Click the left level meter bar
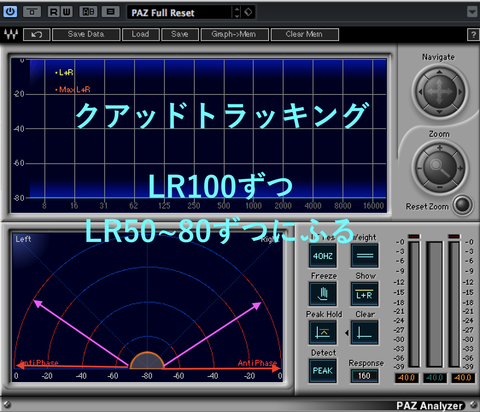The width and height of the screenshot is (480, 412). [x=414, y=304]
